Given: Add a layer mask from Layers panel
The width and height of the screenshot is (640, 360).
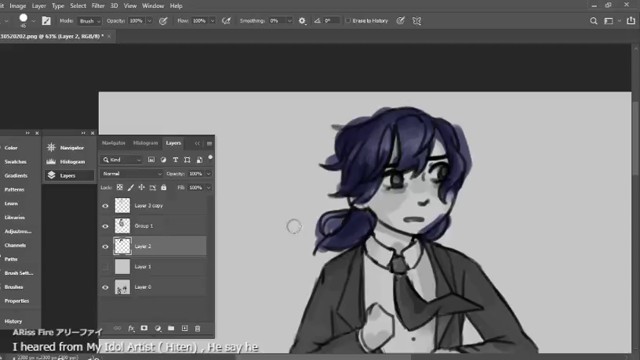Looking at the screenshot, I should click(144, 328).
